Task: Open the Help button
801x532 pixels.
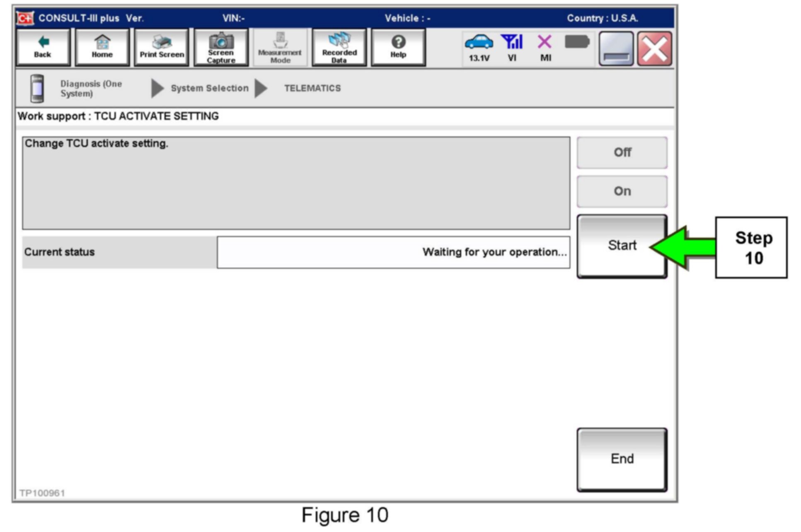Action: [x=398, y=47]
